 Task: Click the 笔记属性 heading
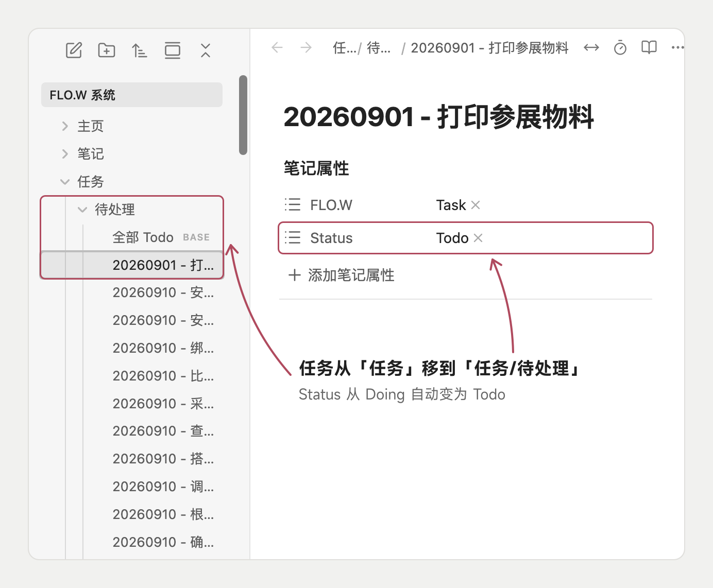316,168
